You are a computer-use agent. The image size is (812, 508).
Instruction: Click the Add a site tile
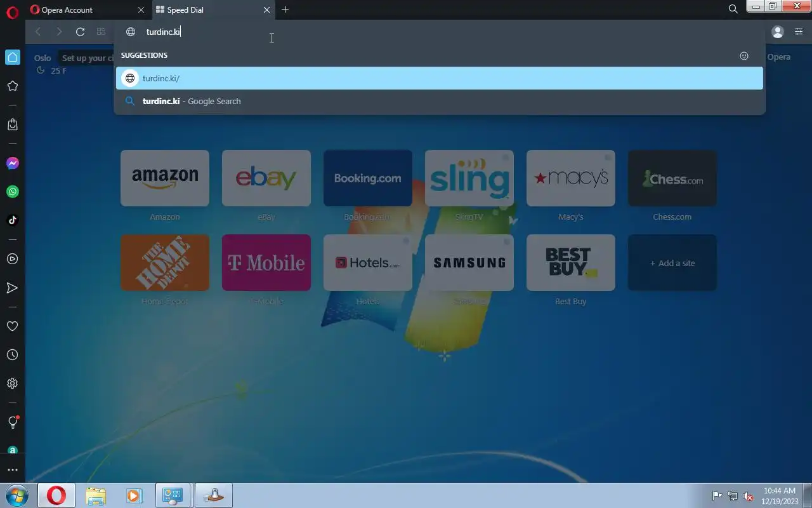click(x=672, y=263)
